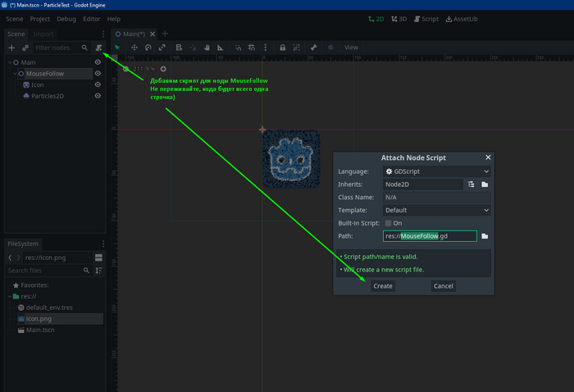
Task: Open the inherits class tree picker icon
Action: 471,185
